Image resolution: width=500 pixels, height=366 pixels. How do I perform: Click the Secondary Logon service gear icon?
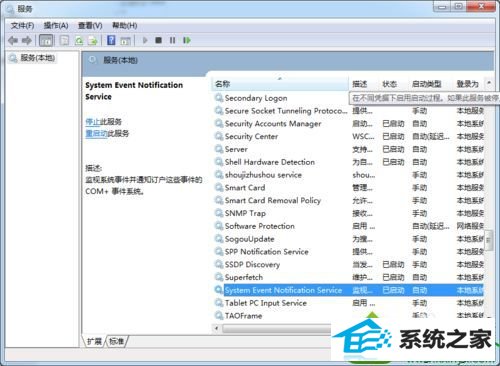click(x=219, y=98)
